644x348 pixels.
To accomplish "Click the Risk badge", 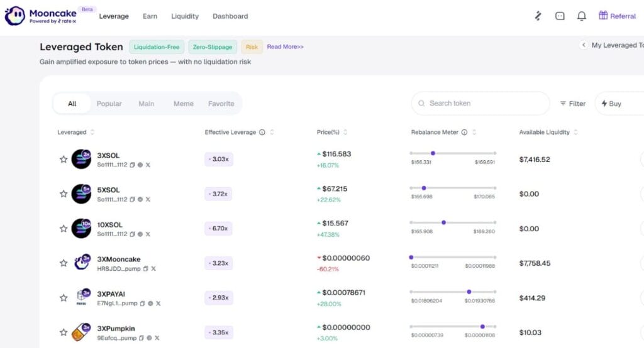I will [x=252, y=46].
